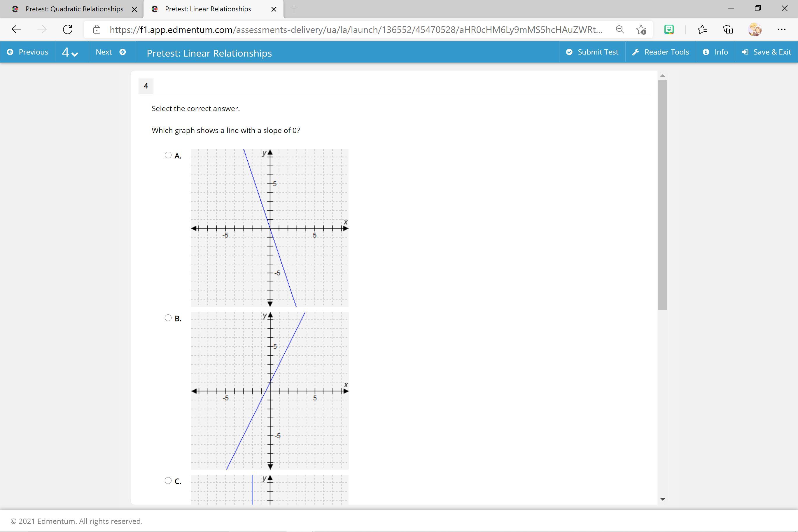Click the green extension icon

[x=669, y=29]
